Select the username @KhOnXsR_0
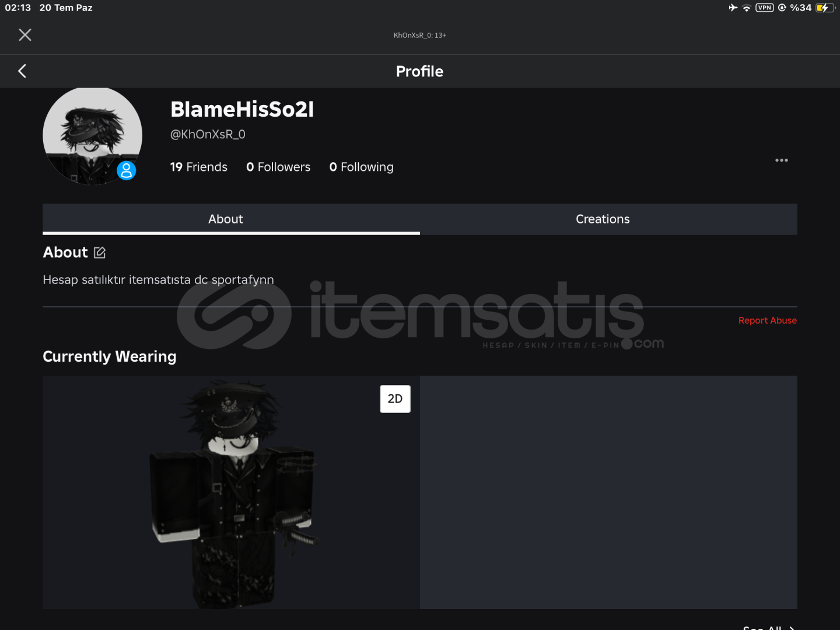 click(208, 134)
